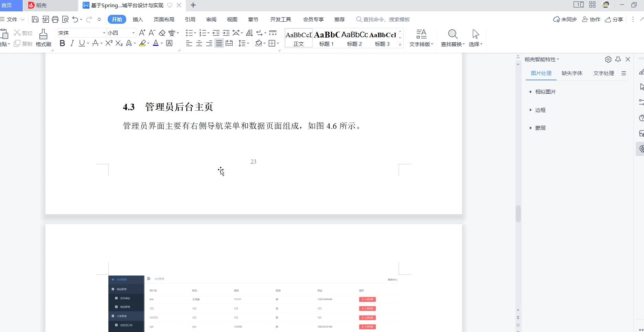Open Print Preview icon

65,19
